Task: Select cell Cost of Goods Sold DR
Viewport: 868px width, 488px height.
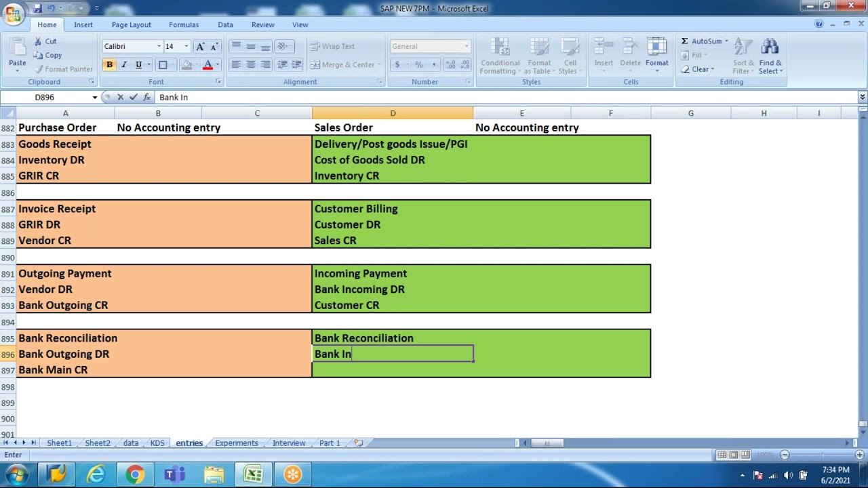Action: click(x=393, y=160)
